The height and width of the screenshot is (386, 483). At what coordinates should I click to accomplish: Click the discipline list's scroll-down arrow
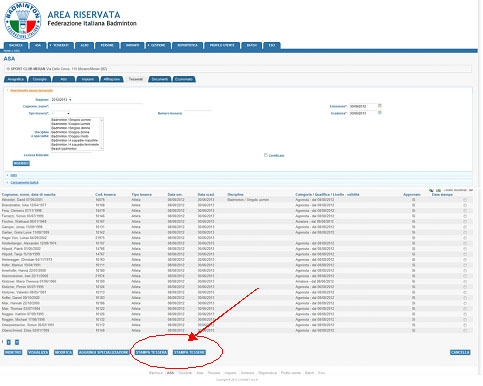[x=102, y=148]
